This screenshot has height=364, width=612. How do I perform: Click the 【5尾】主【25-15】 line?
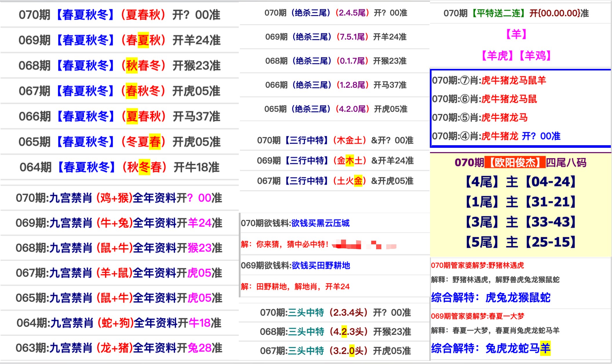tap(520, 242)
